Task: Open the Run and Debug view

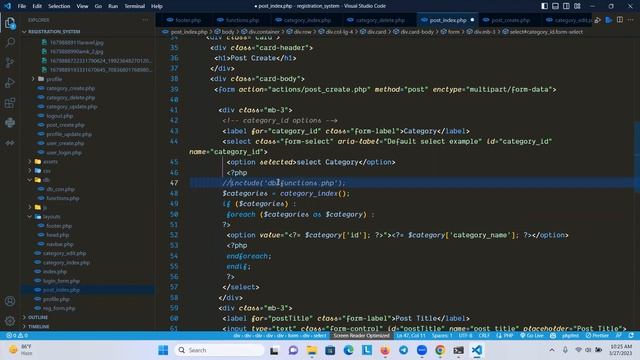Action: pyautogui.click(x=10, y=82)
